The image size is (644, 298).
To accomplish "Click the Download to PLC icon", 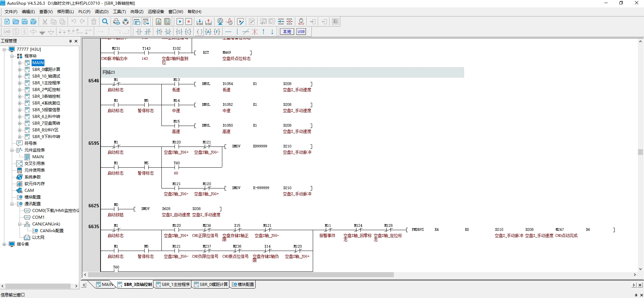I will point(199,22).
